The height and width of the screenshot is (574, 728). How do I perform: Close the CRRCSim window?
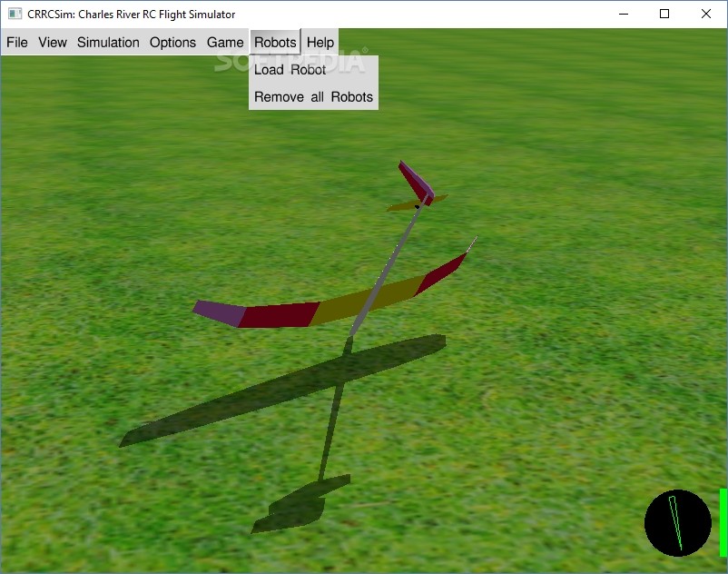[705, 14]
